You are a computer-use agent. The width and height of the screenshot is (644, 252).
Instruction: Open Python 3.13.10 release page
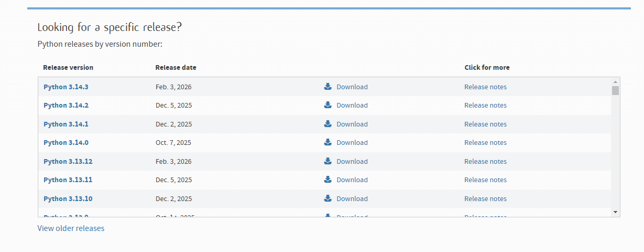[x=68, y=198]
